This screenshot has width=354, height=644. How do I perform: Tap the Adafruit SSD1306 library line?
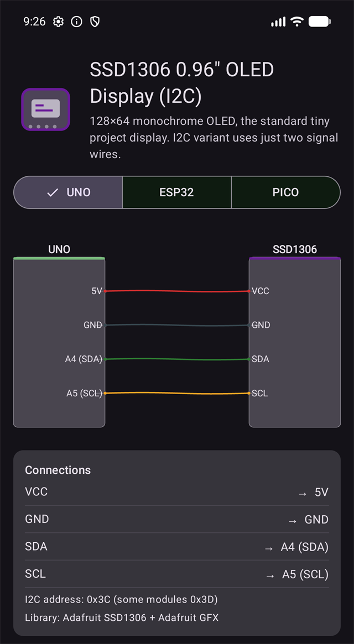pos(122,617)
